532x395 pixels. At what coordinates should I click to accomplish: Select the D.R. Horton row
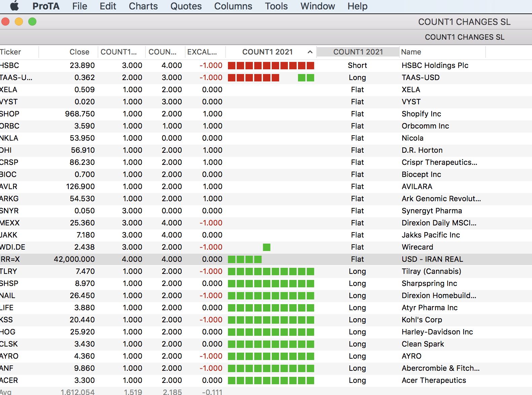tap(266, 150)
